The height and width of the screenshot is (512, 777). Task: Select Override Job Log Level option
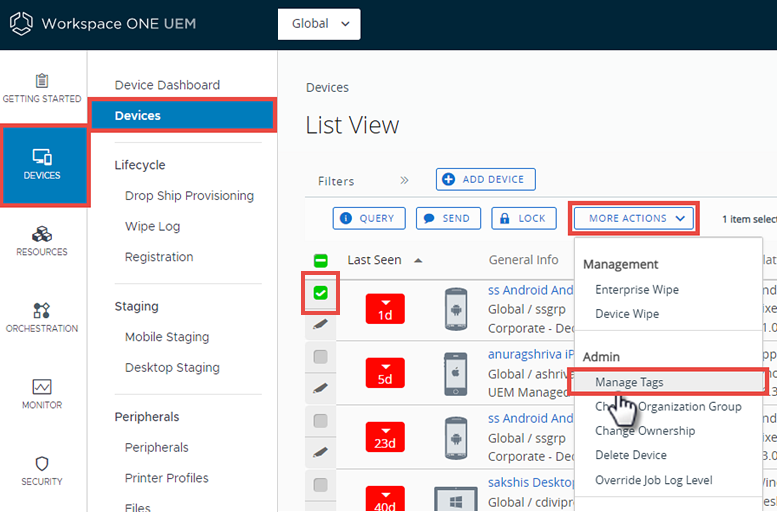[x=654, y=480]
